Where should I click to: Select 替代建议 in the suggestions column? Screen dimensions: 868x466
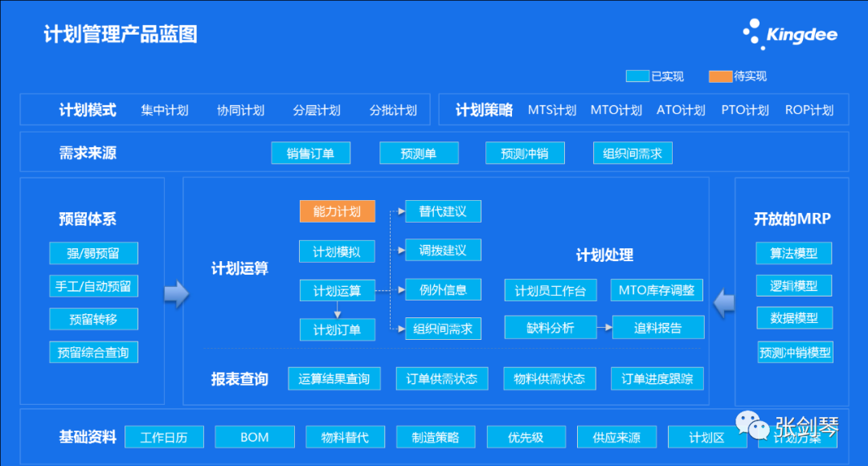(x=443, y=211)
